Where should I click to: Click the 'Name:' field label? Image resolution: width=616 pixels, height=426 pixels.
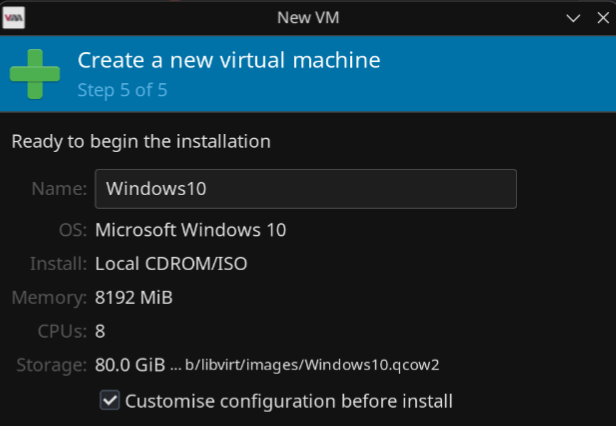[59, 189]
